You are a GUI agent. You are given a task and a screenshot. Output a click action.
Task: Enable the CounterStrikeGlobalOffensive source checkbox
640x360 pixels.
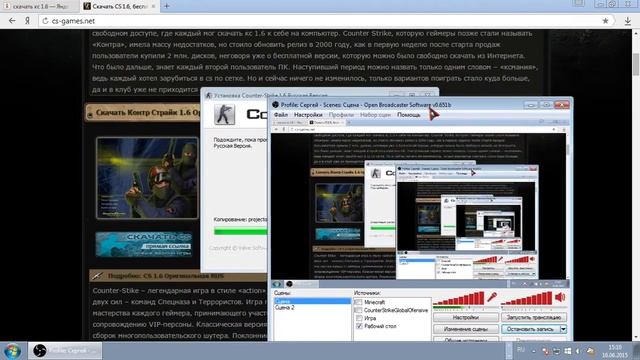pyautogui.click(x=359, y=310)
